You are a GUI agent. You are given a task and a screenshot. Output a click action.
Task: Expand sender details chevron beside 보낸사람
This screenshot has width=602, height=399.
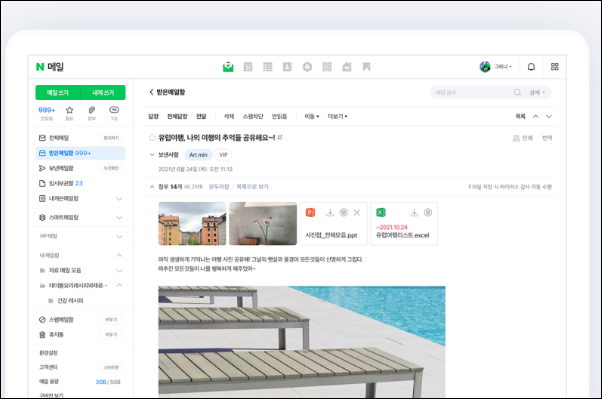[x=152, y=155]
